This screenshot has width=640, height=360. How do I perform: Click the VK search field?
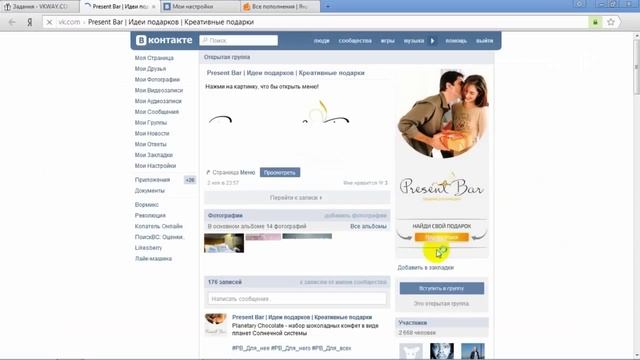pos(239,40)
